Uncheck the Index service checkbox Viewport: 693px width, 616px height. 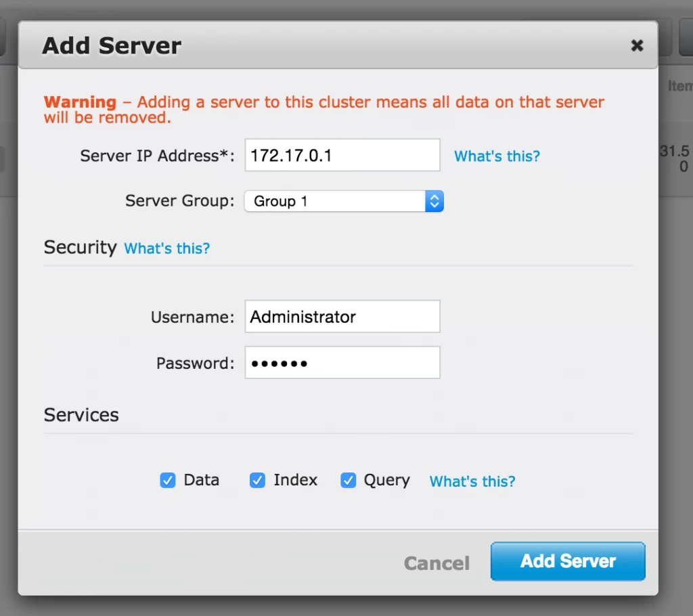257,480
